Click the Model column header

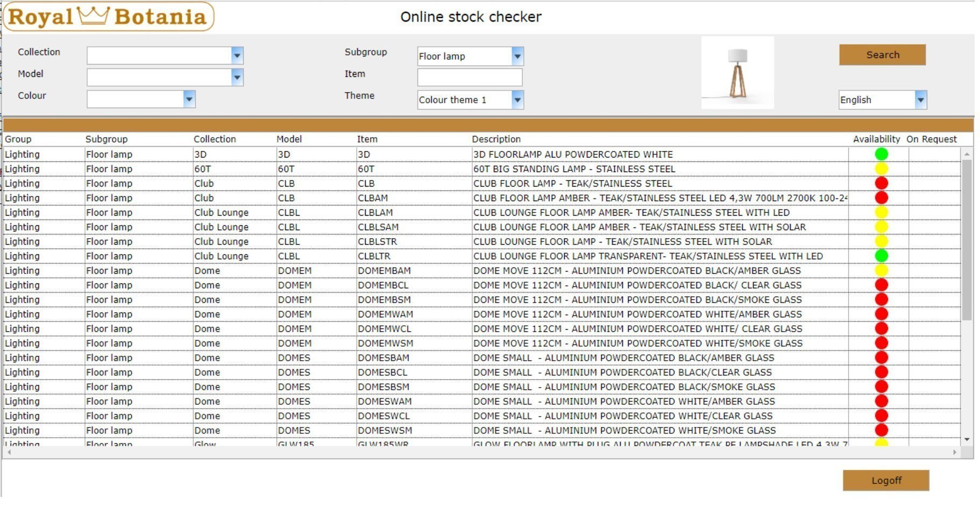(289, 139)
